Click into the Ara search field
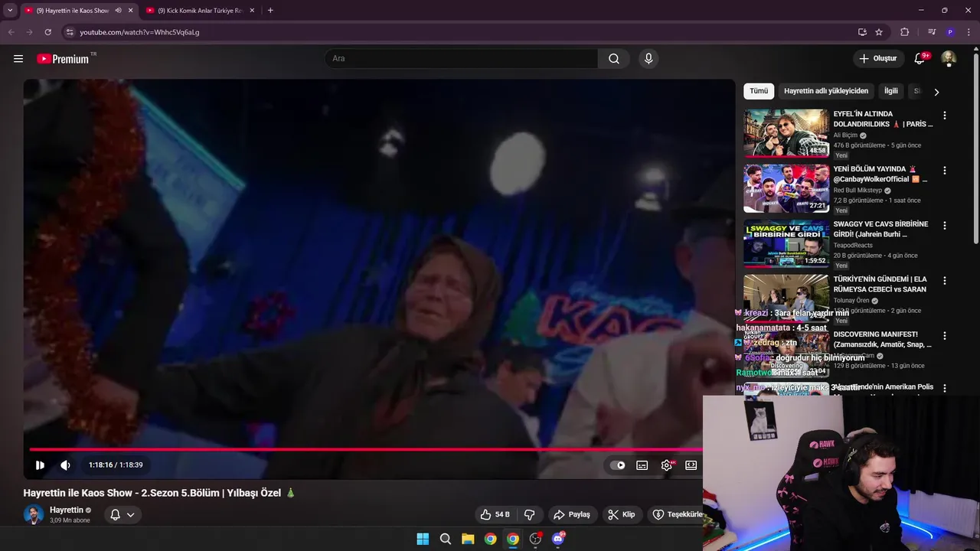This screenshot has height=551, width=980. 462,59
